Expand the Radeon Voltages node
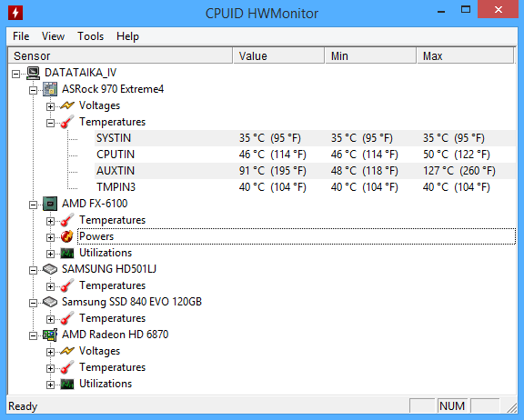Image resolution: width=524 pixels, height=420 pixels. pyautogui.click(x=50, y=352)
